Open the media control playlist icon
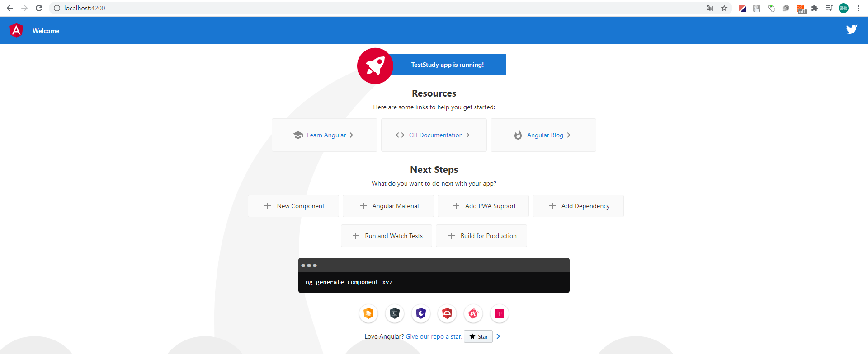868x354 pixels. tap(829, 8)
